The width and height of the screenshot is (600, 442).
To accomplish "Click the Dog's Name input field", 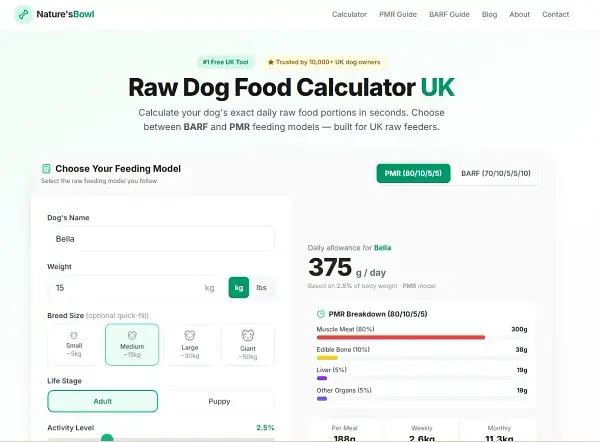I will (x=161, y=239).
